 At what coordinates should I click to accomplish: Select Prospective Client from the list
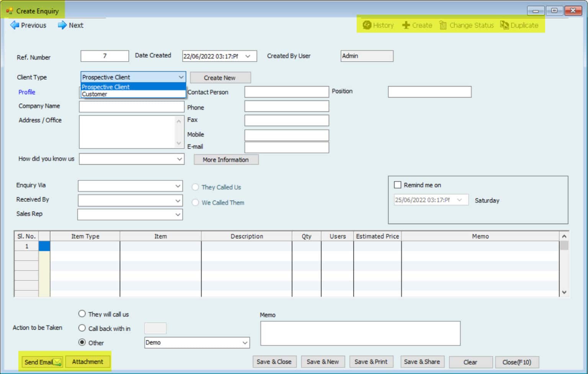pyautogui.click(x=133, y=87)
